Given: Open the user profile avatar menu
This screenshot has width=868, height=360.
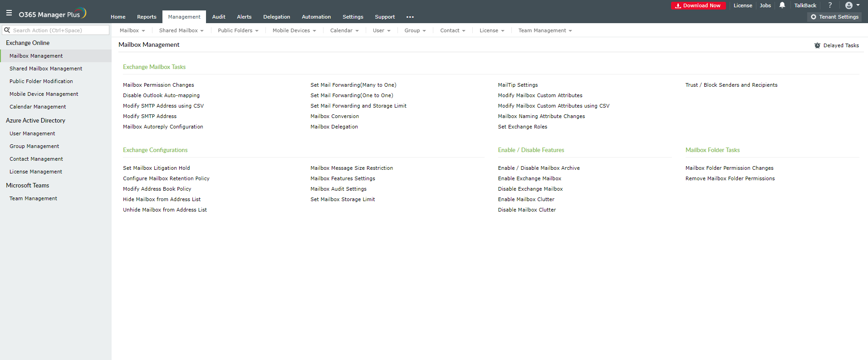Looking at the screenshot, I should [x=849, y=5].
